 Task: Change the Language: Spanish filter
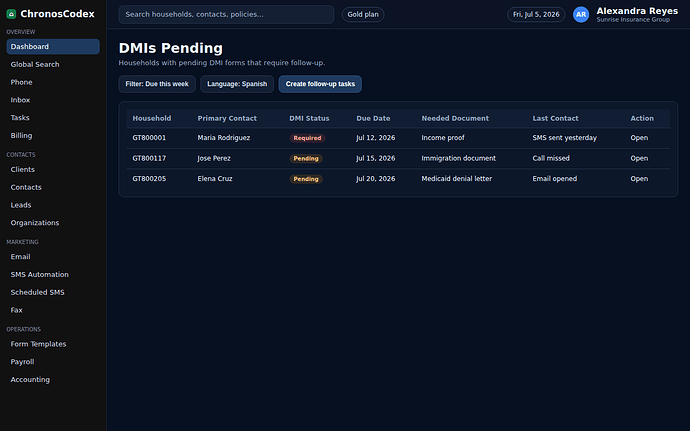[237, 84]
